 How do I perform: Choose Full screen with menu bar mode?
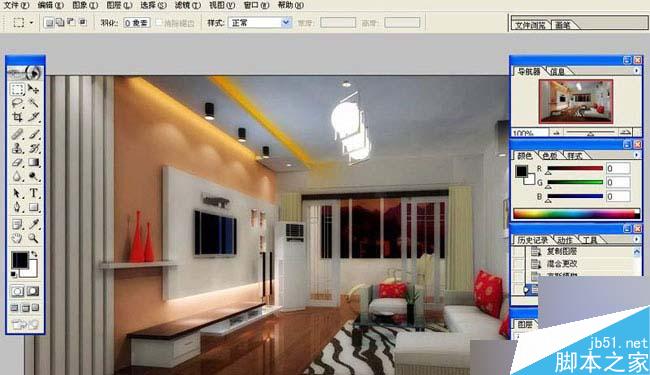pos(25,307)
